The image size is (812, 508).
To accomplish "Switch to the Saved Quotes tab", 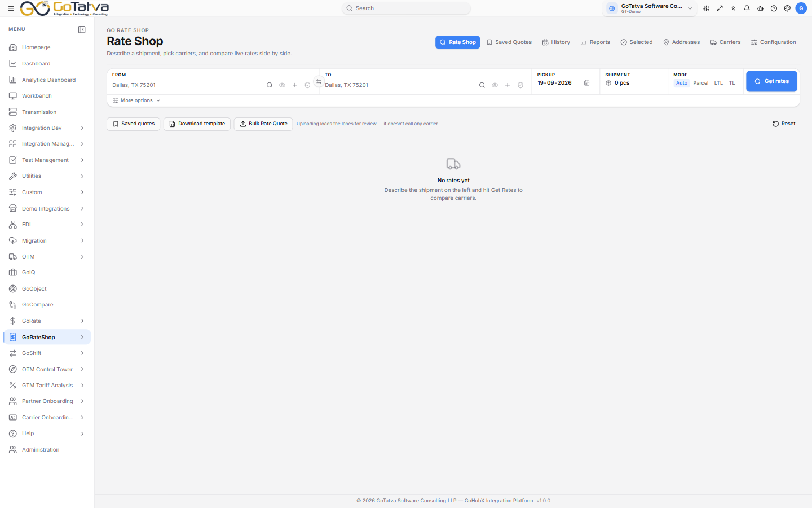I will [509, 42].
